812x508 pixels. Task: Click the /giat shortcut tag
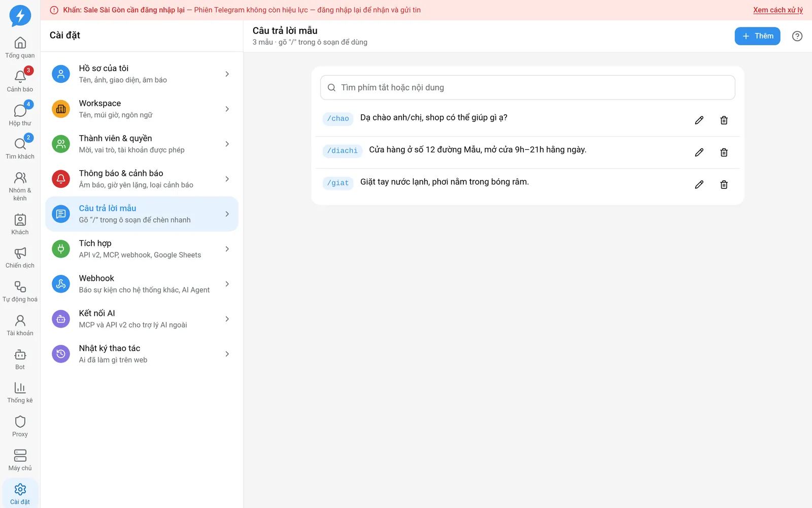pyautogui.click(x=338, y=183)
